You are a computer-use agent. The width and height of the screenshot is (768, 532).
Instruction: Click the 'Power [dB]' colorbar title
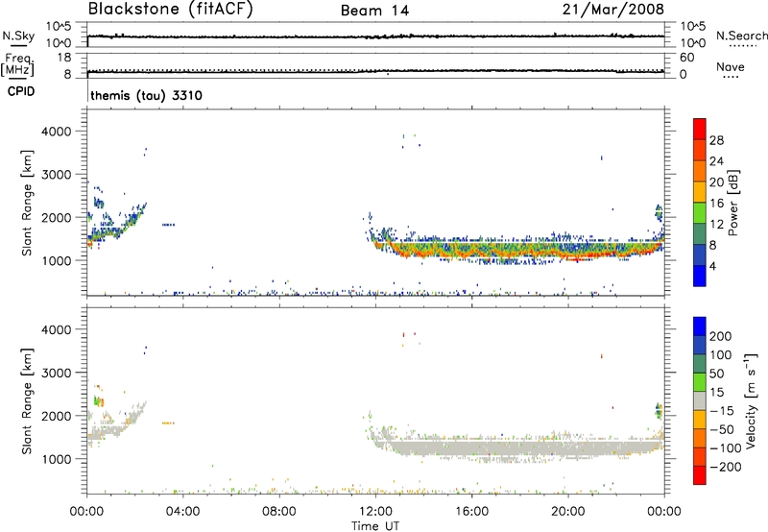(733, 203)
